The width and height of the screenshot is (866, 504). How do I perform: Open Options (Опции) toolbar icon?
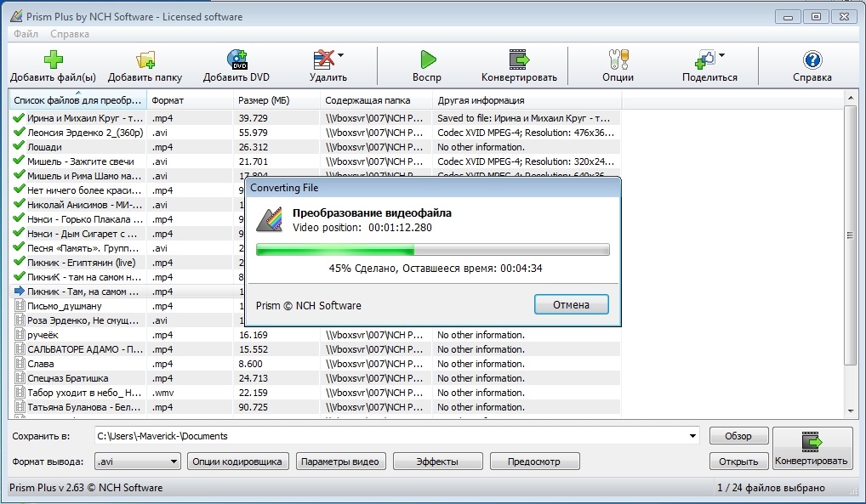[x=618, y=59]
